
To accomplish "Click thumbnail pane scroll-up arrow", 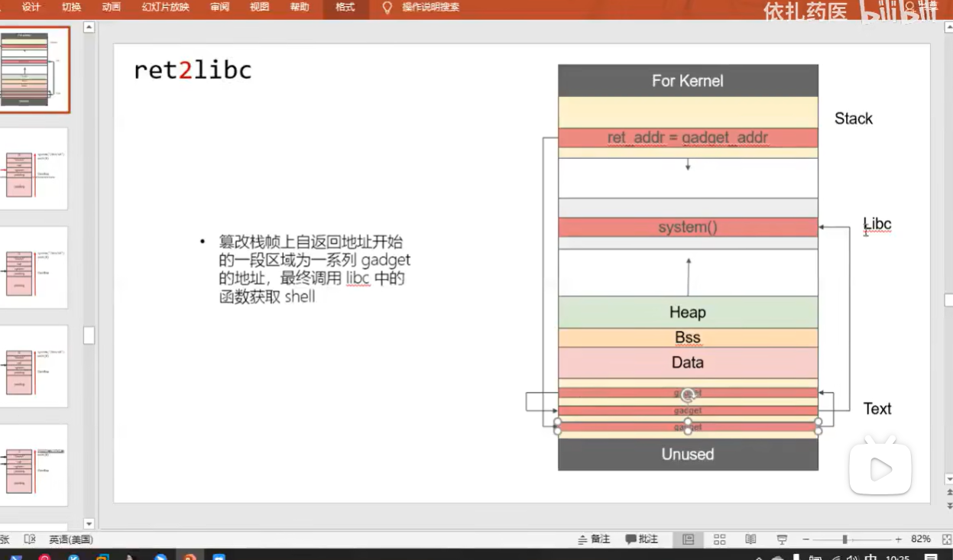I will point(89,27).
